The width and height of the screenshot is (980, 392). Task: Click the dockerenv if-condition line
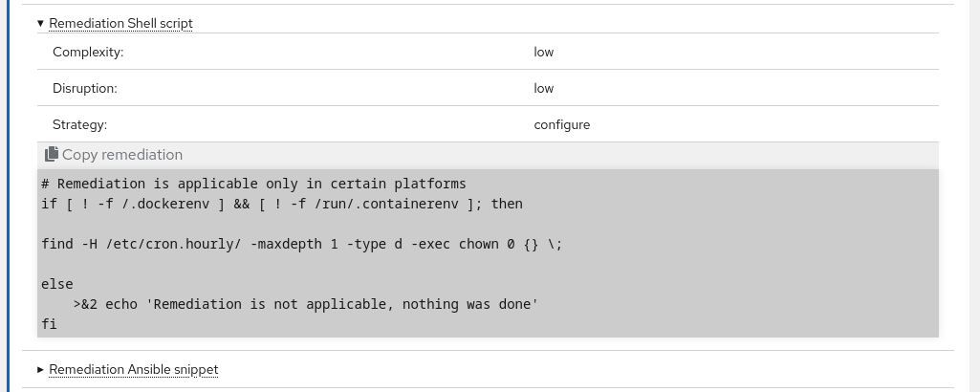(282, 204)
